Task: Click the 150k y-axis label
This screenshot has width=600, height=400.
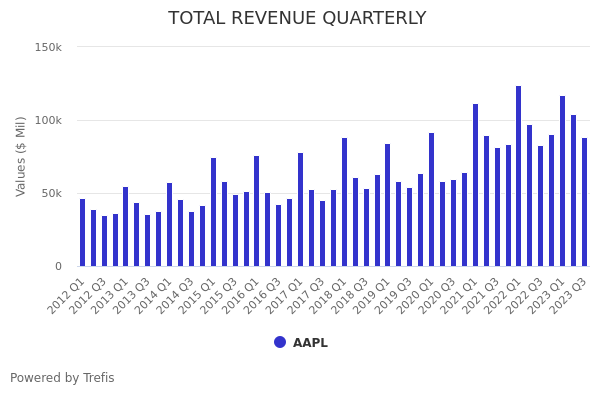Action: 48,47
